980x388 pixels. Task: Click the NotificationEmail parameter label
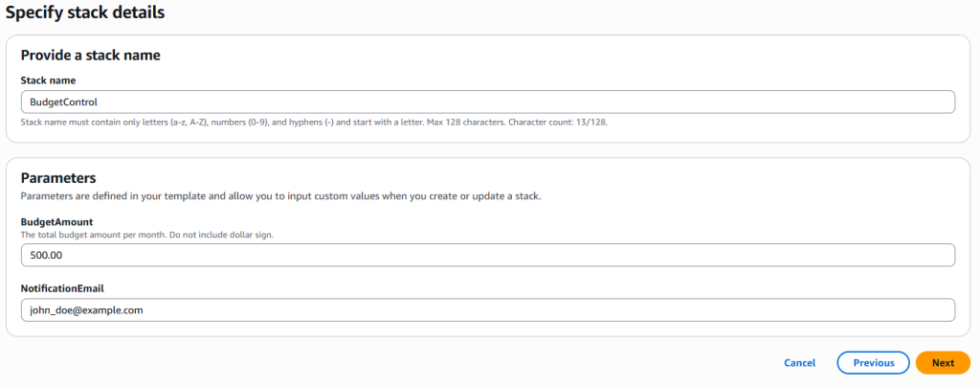(62, 288)
